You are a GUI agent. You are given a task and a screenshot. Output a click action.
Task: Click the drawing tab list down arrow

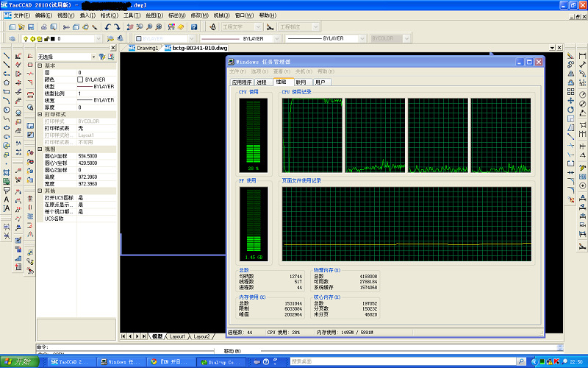(552, 48)
